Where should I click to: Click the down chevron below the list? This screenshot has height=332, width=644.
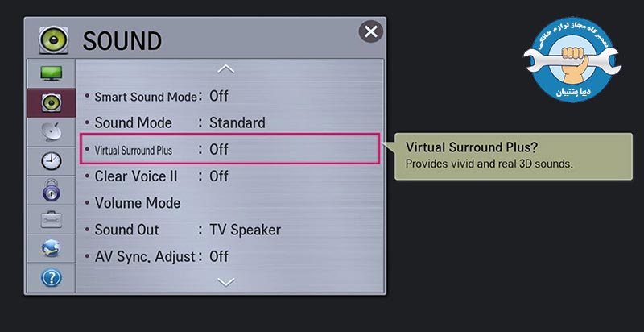point(226,282)
